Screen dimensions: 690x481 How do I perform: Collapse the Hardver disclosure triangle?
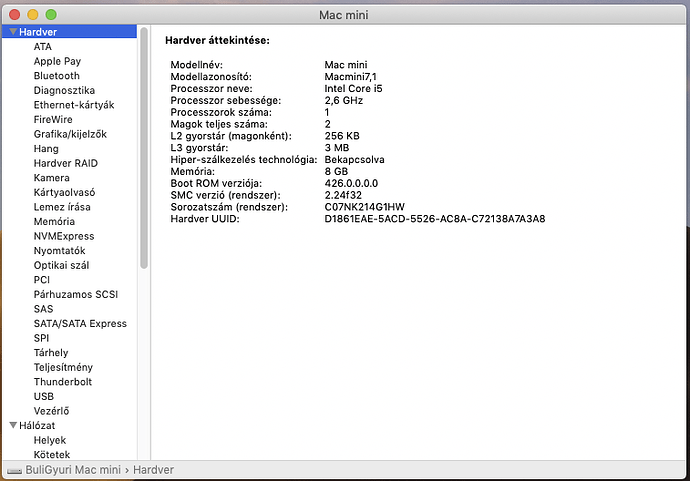(12, 32)
